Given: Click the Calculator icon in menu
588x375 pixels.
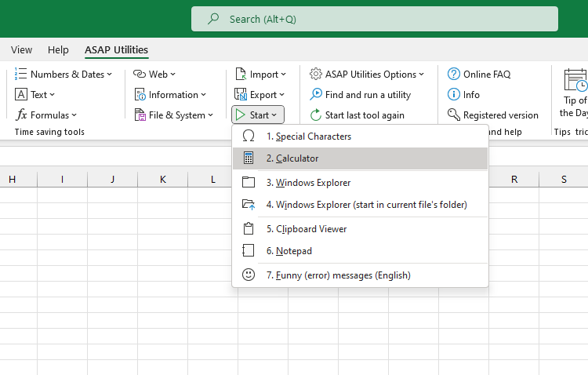Looking at the screenshot, I should pyautogui.click(x=249, y=158).
